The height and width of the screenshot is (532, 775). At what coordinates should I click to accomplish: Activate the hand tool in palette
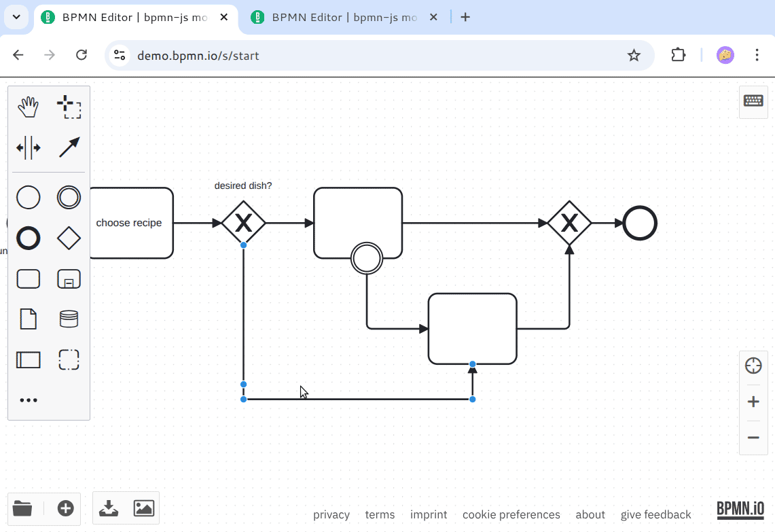28,107
